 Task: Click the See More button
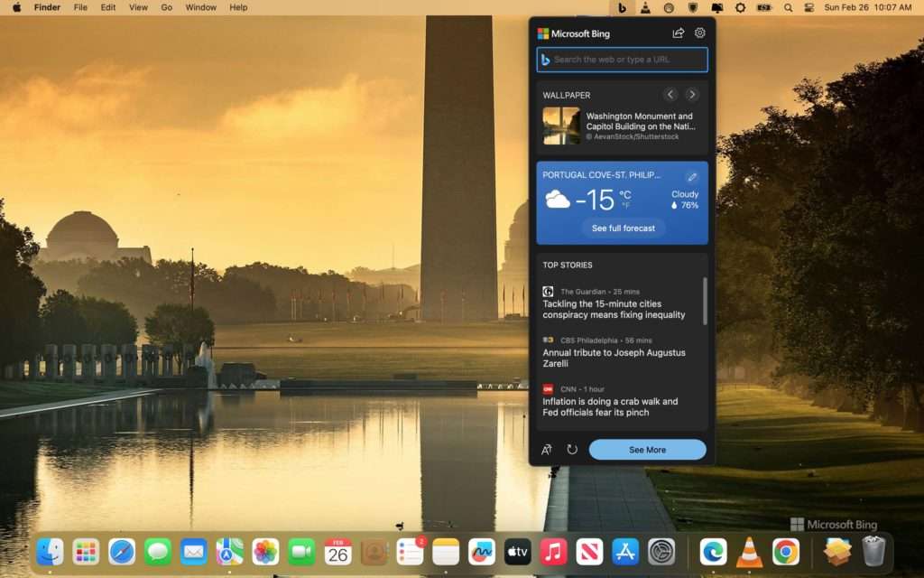coord(647,450)
